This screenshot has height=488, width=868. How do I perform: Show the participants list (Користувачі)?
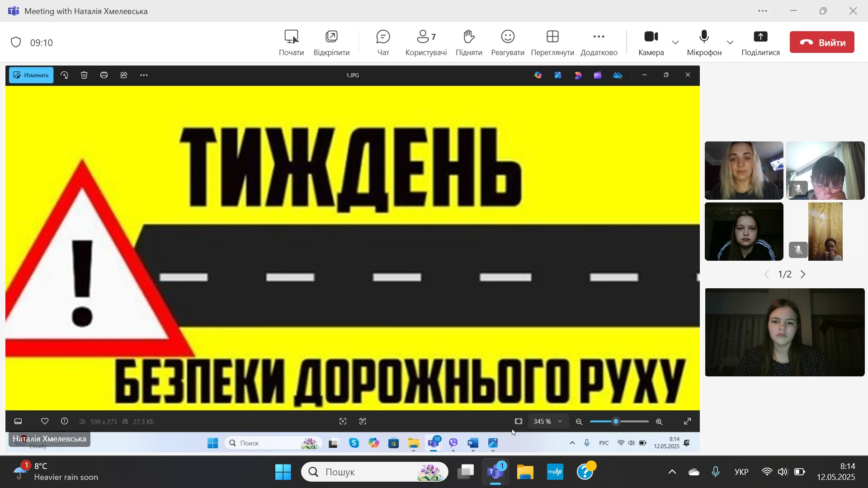coord(426,42)
